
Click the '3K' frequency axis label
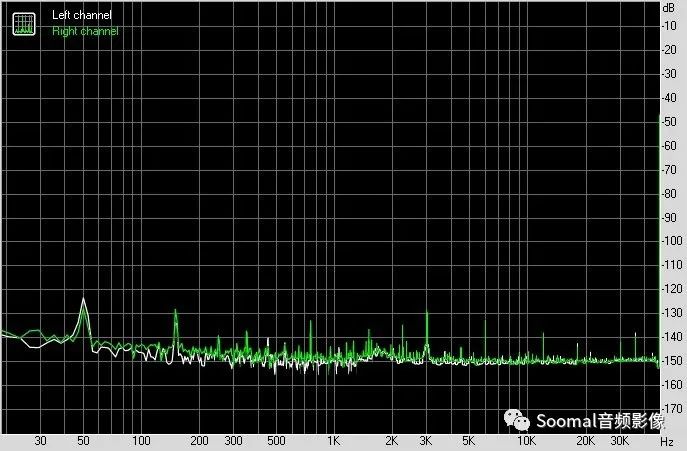425,440
